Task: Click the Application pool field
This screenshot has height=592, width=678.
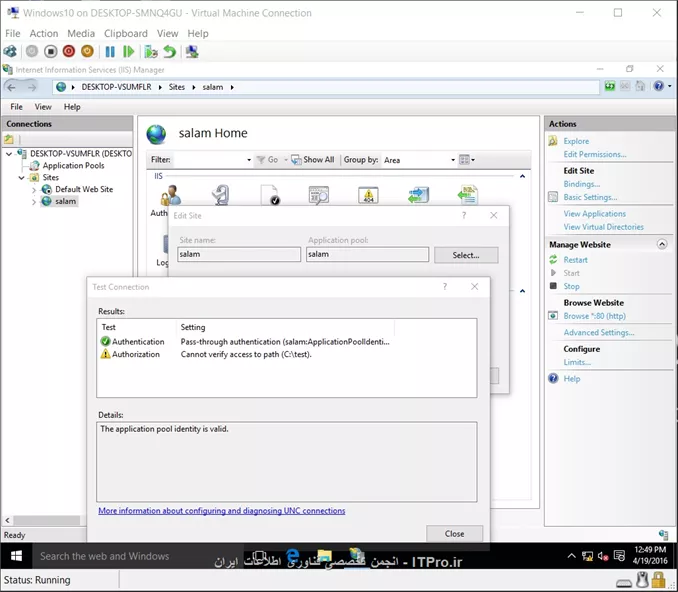Action: point(367,254)
